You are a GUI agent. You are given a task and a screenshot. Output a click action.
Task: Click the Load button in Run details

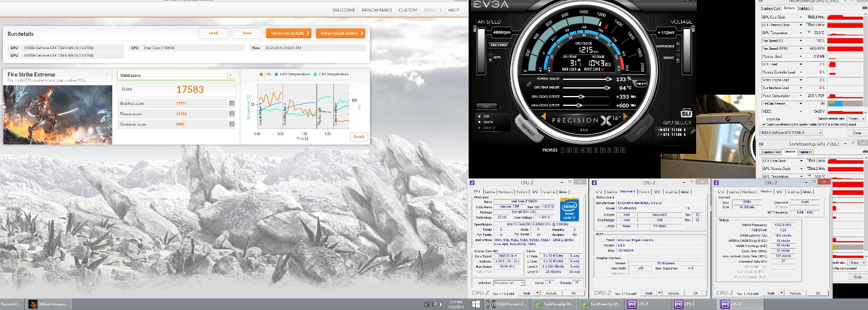tap(214, 33)
